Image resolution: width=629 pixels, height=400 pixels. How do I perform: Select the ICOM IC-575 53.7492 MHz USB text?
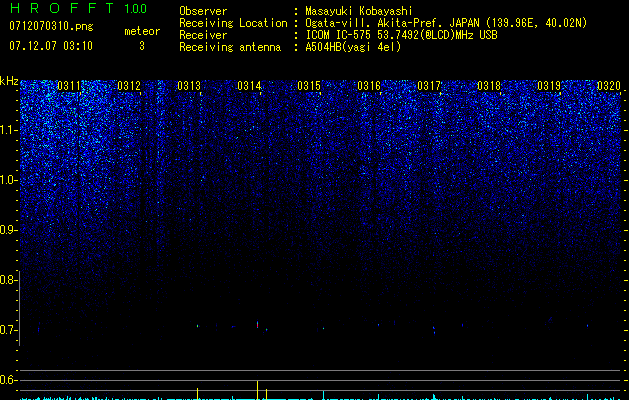[x=401, y=35]
